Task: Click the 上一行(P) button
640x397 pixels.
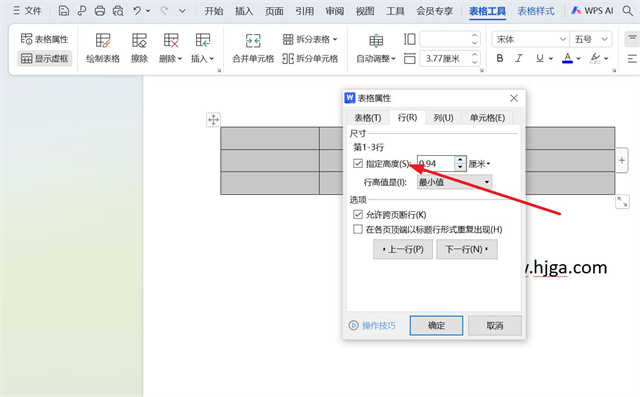Action: coord(403,249)
